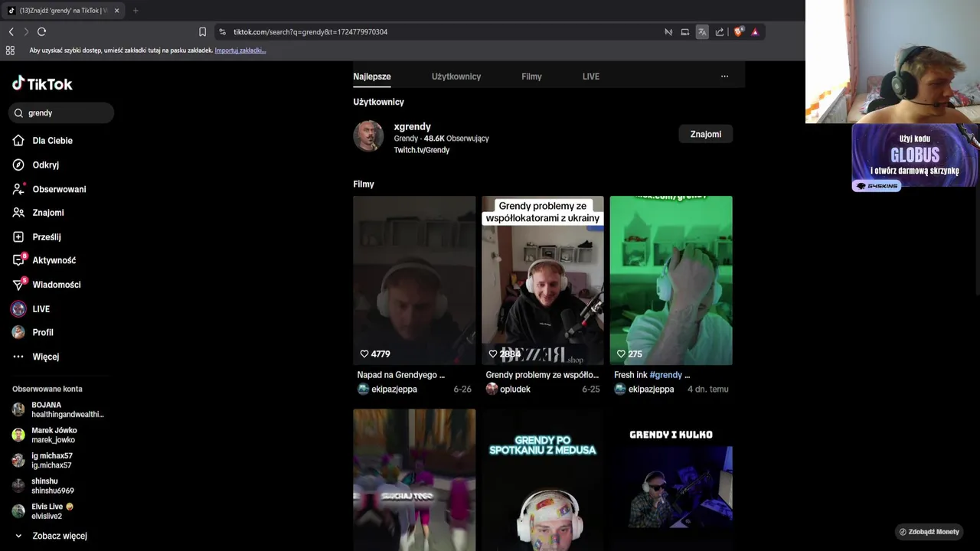The image size is (980, 551).
Task: Switch to LIVE search tab
Action: click(591, 77)
